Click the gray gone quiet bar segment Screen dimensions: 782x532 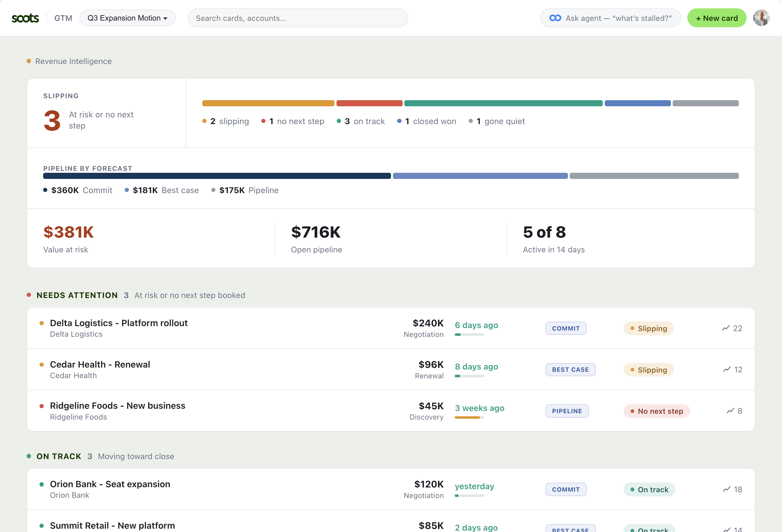pos(706,103)
